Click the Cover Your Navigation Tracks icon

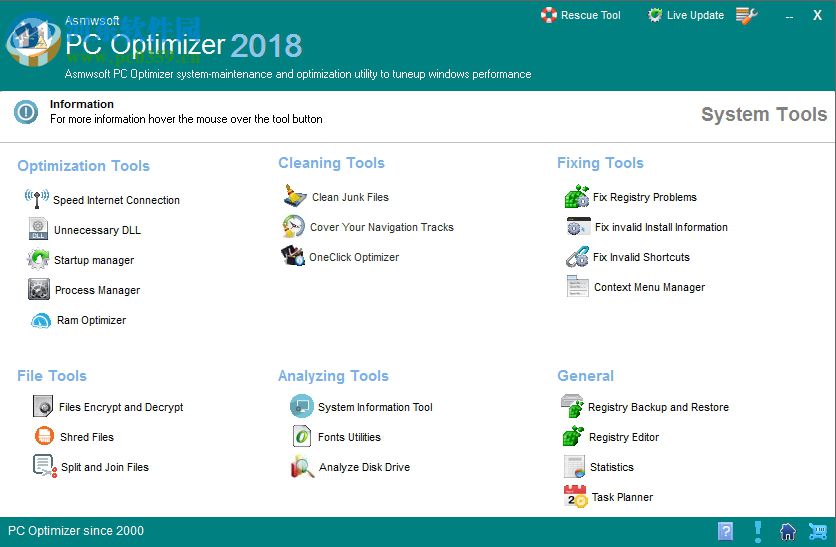point(294,226)
